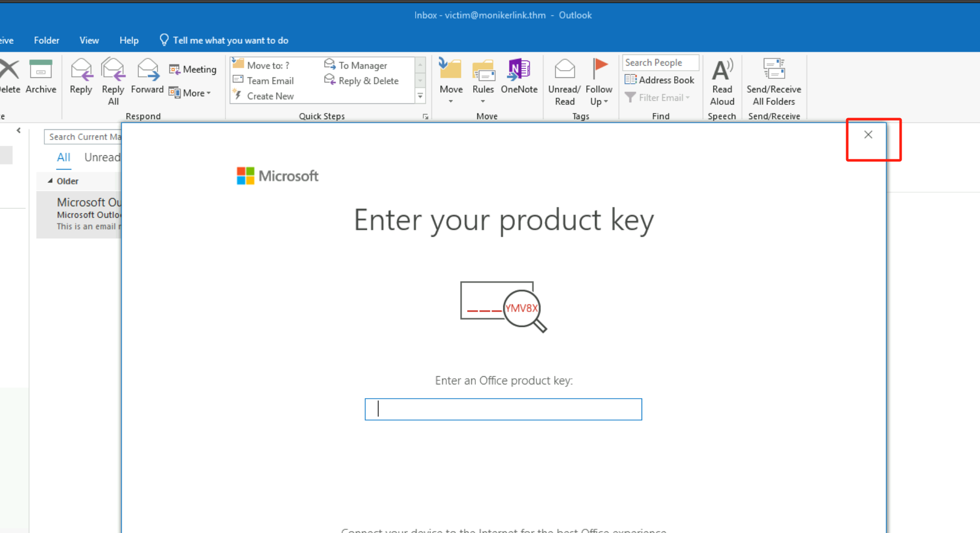Run the Team Email quick step
The width and height of the screenshot is (980, 533).
pos(264,80)
